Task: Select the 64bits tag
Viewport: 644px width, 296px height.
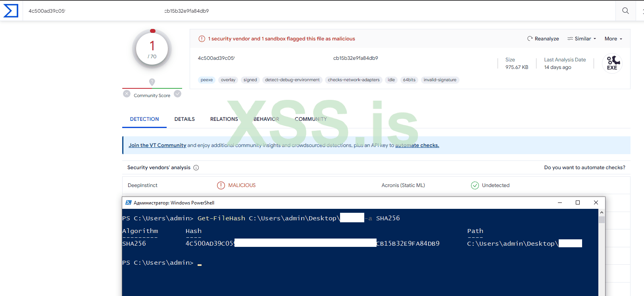Action: point(409,80)
